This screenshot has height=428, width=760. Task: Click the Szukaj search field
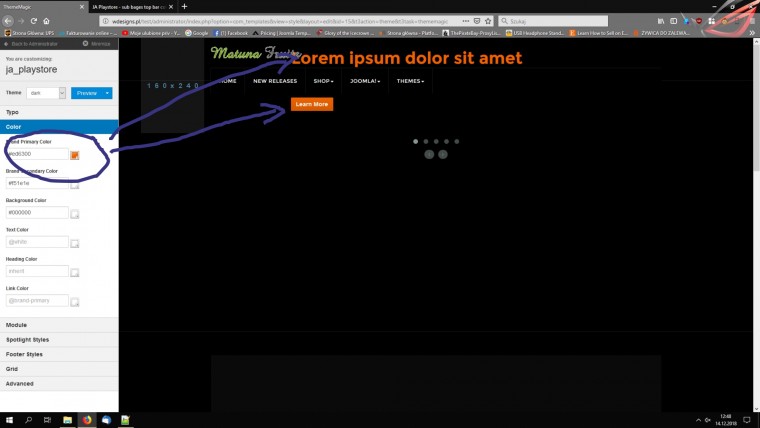[x=553, y=21]
